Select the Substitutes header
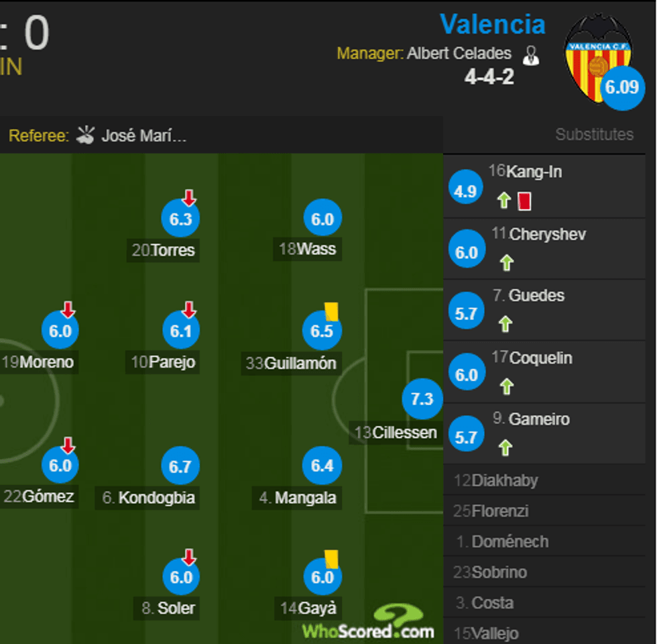 click(x=594, y=134)
